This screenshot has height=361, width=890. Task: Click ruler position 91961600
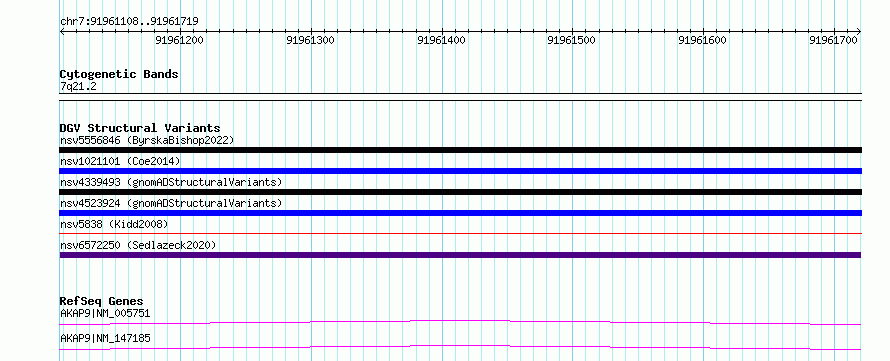point(703,40)
